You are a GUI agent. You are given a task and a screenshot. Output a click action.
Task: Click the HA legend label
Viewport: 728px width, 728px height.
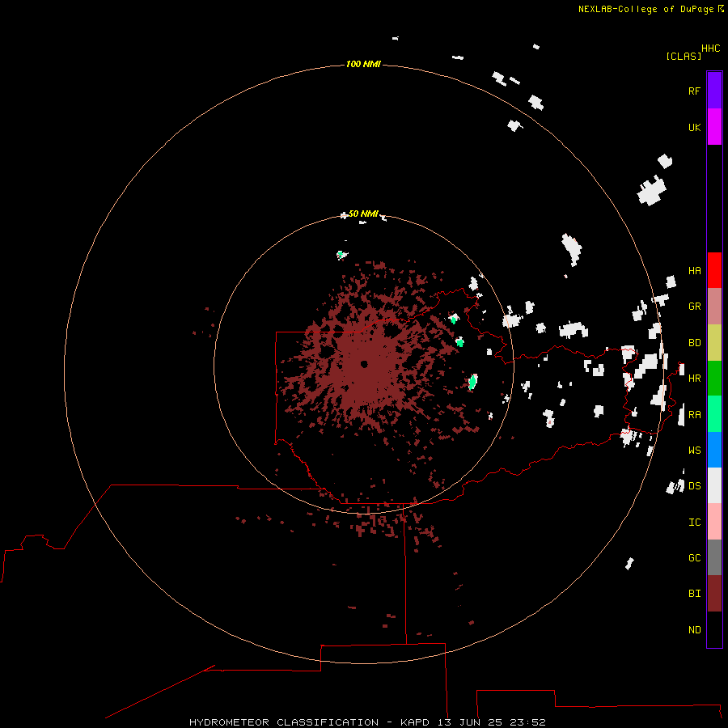pyautogui.click(x=694, y=271)
